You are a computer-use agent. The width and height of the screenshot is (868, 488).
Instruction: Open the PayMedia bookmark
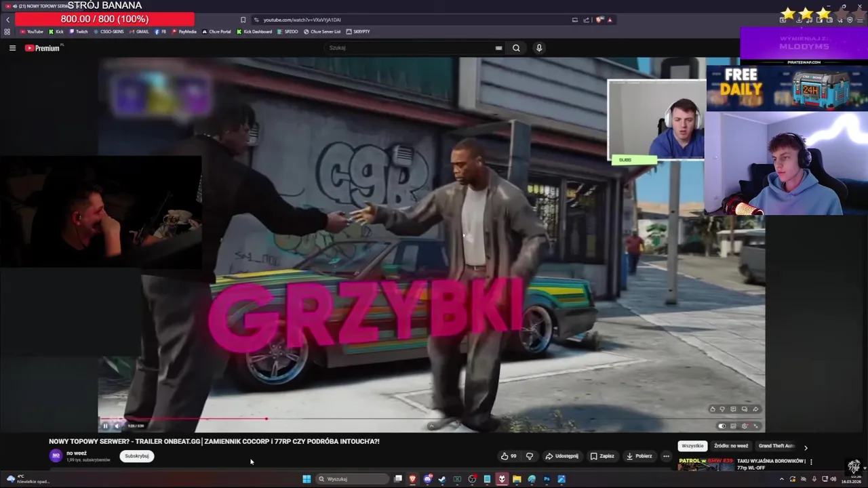184,32
